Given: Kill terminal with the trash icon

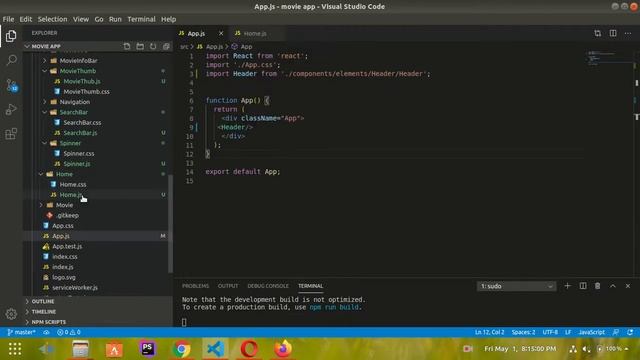Looking at the screenshot, I should (x=598, y=286).
